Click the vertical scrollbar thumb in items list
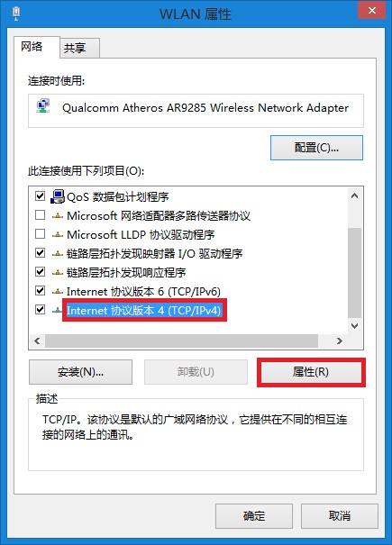 (354, 273)
